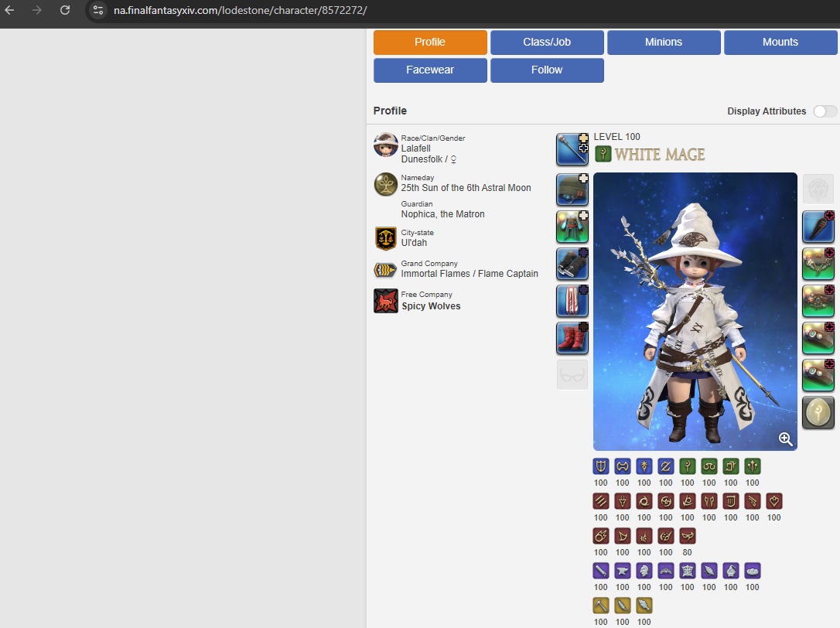Click the Sage job icon
840x628 pixels.
753,466
